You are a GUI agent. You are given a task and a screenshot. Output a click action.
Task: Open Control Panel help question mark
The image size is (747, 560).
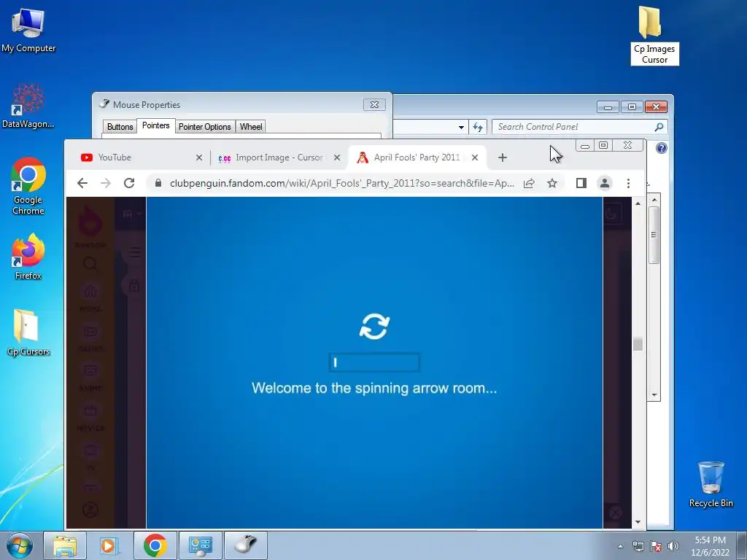[x=661, y=148]
